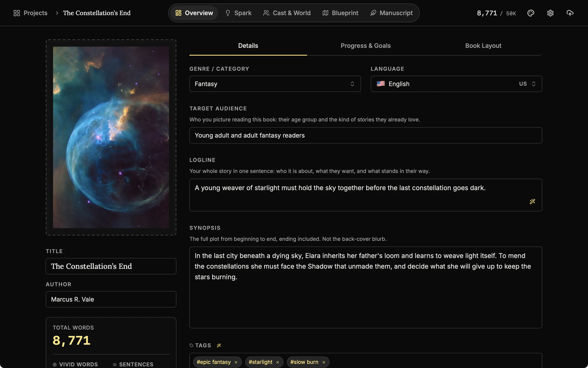Remove the #slow burn tag
The width and height of the screenshot is (588, 368).
click(324, 362)
